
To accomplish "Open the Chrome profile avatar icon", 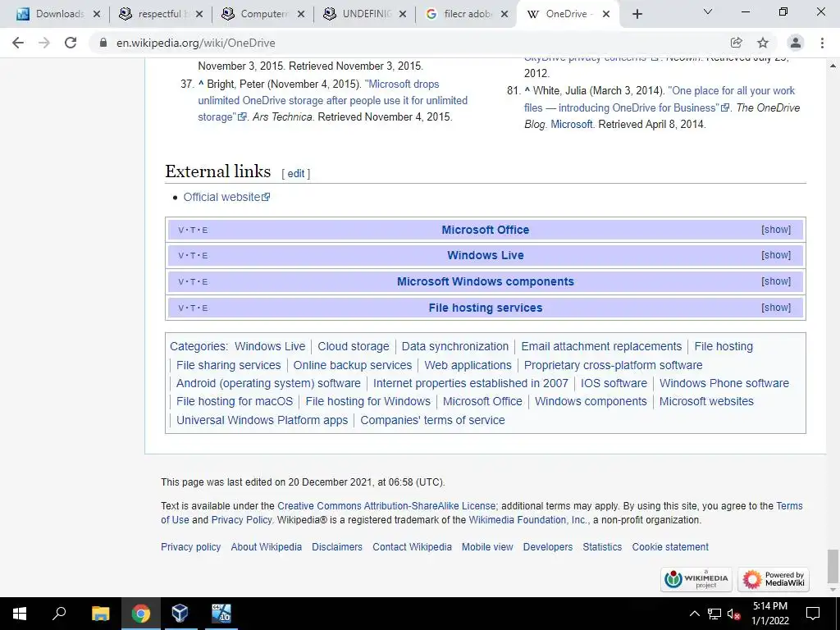I will (x=796, y=43).
